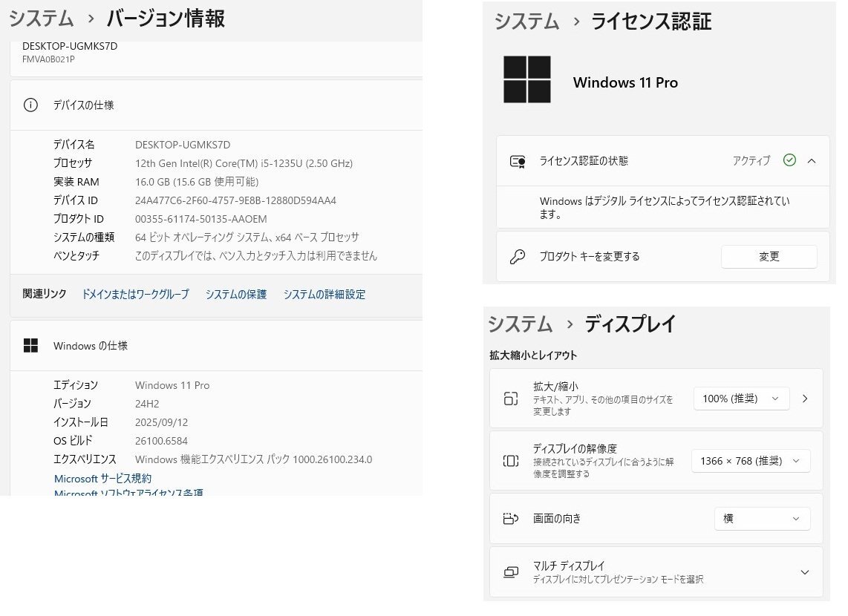Viewport: 848px width, 616px height.
Task: Click the license activation certificate icon
Action: [518, 161]
